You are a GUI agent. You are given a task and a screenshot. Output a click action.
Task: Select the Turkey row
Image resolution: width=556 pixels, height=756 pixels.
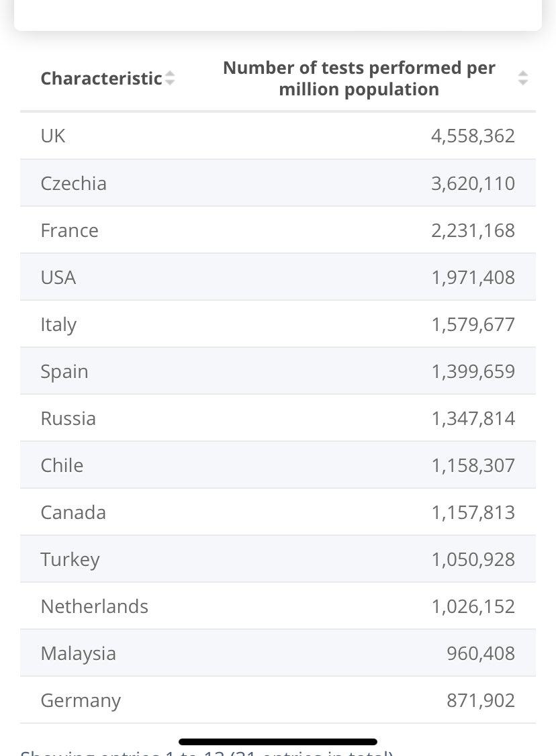click(x=278, y=559)
